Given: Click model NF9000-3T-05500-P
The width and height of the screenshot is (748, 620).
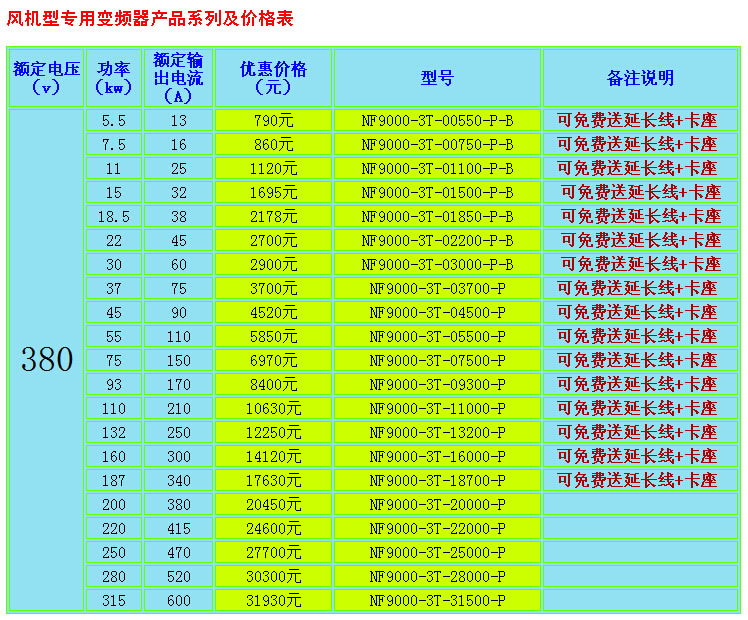Looking at the screenshot, I should tap(437, 336).
